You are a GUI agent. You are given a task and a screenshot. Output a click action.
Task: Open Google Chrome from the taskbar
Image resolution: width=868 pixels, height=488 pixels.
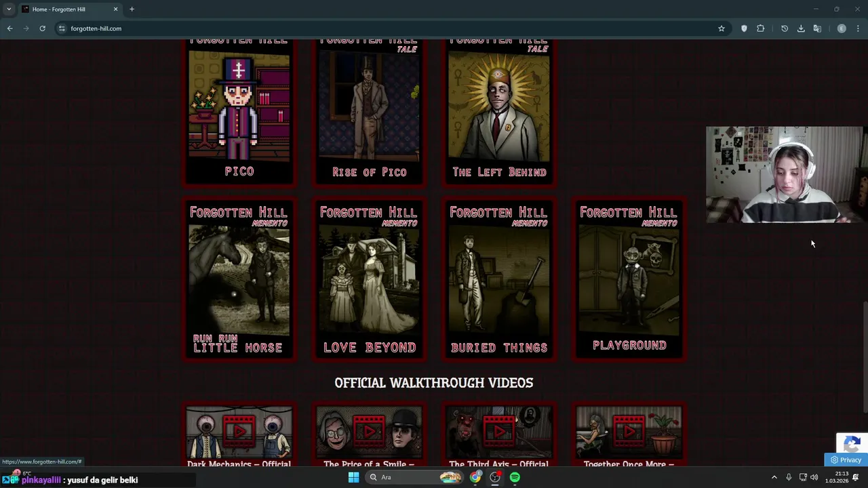click(x=475, y=477)
